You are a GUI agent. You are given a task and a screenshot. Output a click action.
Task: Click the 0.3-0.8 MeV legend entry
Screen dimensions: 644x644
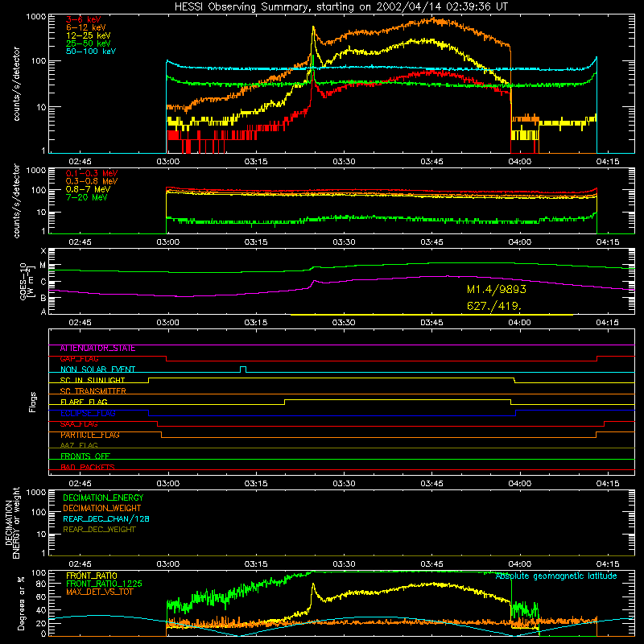pos(92,181)
